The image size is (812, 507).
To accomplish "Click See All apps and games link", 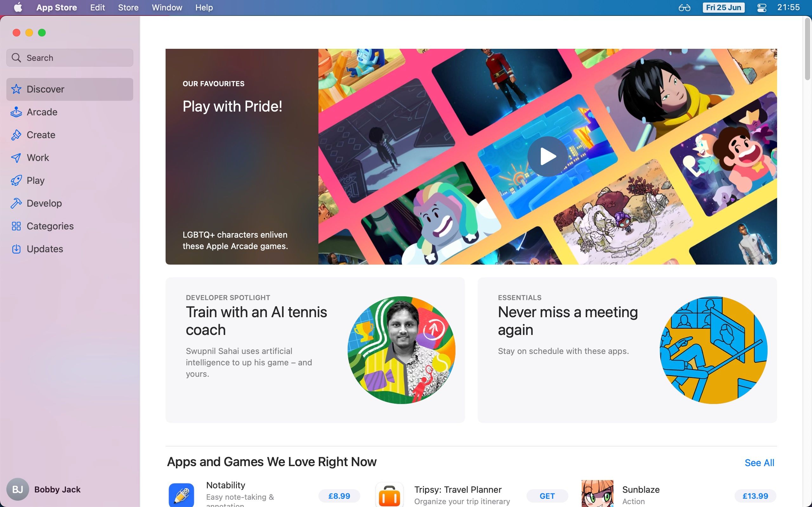I will (759, 462).
